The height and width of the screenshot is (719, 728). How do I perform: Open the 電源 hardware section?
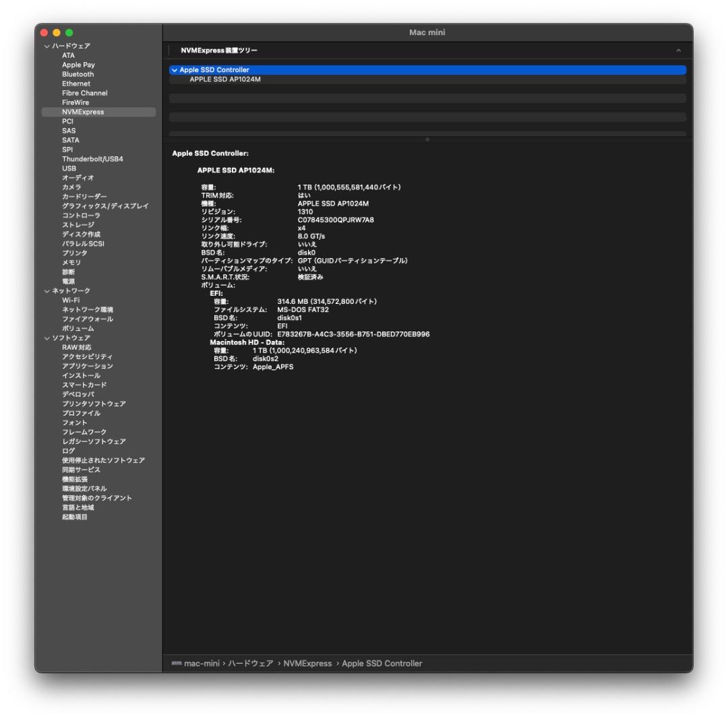69,281
